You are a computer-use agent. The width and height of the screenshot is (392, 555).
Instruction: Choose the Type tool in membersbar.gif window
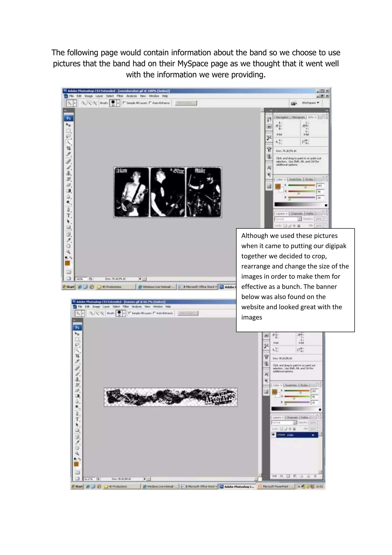(x=69, y=215)
